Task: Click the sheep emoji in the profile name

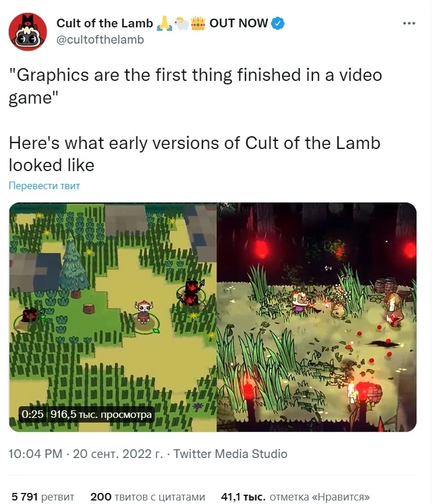Action: [182, 23]
